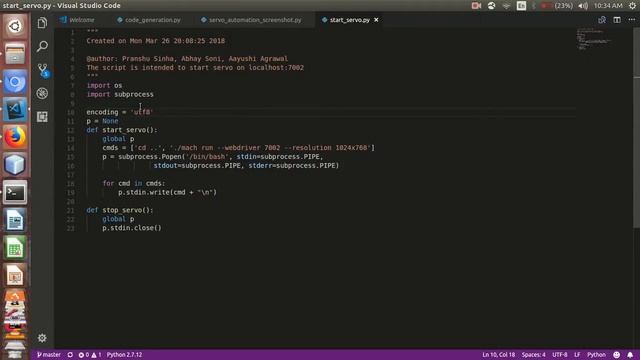The height and width of the screenshot is (360, 640).
Task: Click the synchronize changes icon
Action: tap(70, 355)
